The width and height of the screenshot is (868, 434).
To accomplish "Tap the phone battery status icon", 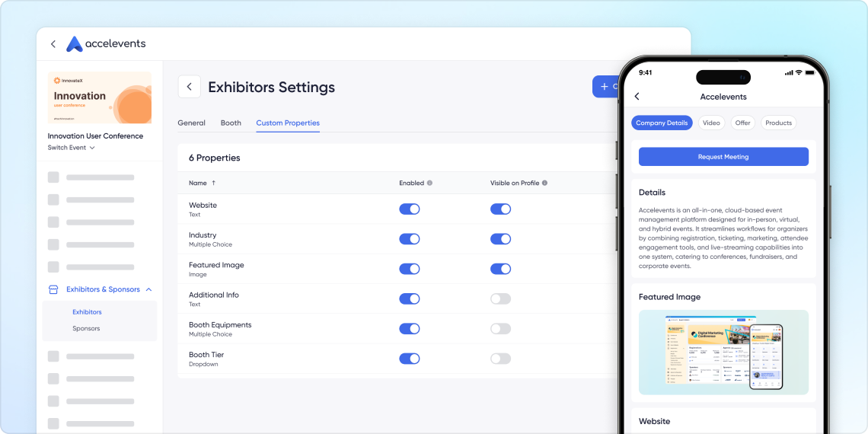I will click(x=810, y=72).
